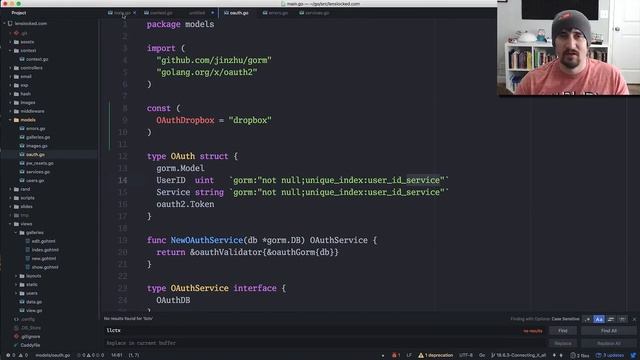Change LF line ending setting
The width and height of the screenshot is (640, 360).
coord(409,356)
